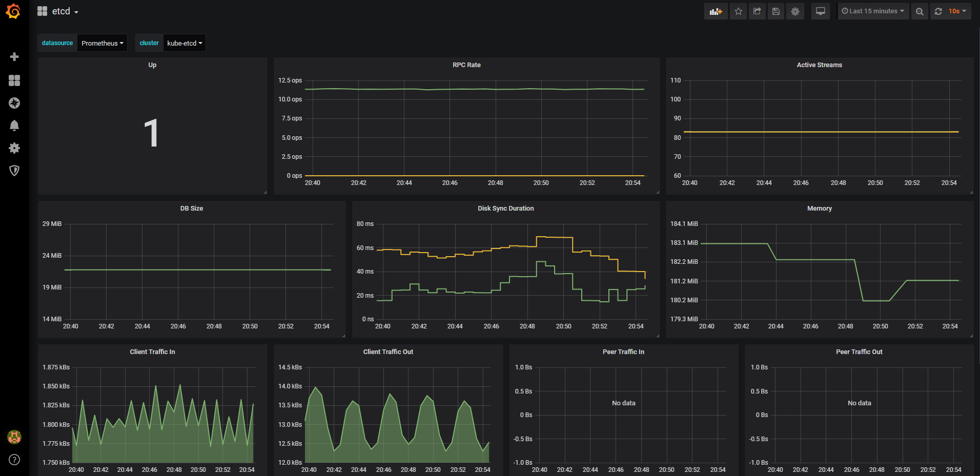This screenshot has width=980, height=476.
Task: Open the Create plus menu in sidebar
Action: pos(14,57)
